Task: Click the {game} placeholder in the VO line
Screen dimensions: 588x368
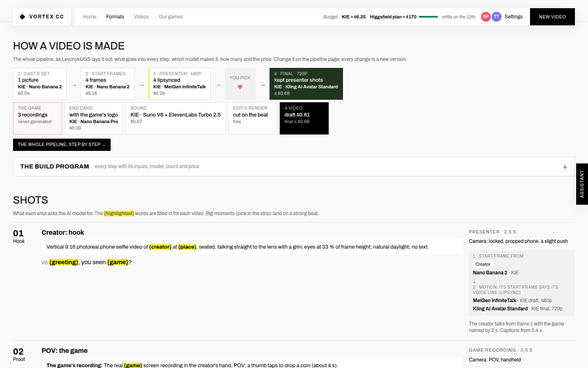Action: (118, 262)
